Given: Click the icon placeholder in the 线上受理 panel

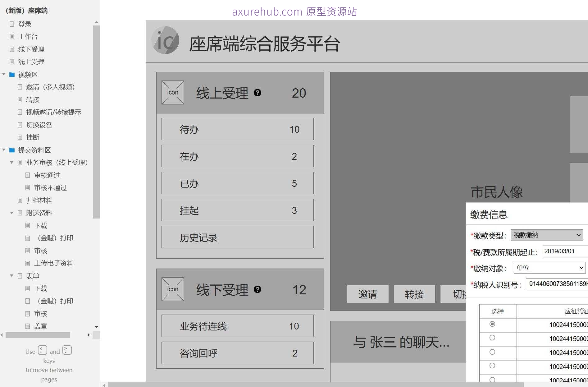Looking at the screenshot, I should (x=173, y=92).
